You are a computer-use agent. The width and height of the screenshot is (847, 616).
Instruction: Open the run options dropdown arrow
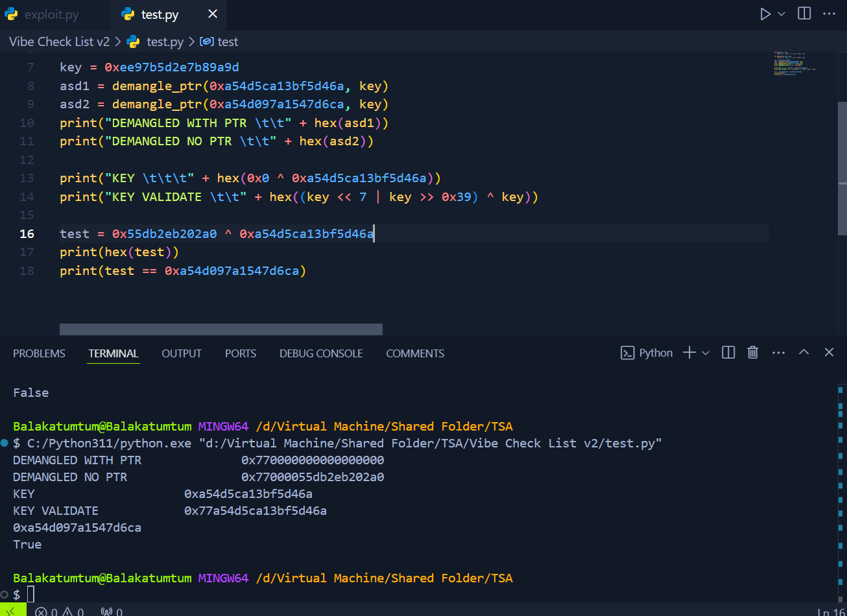coord(781,14)
